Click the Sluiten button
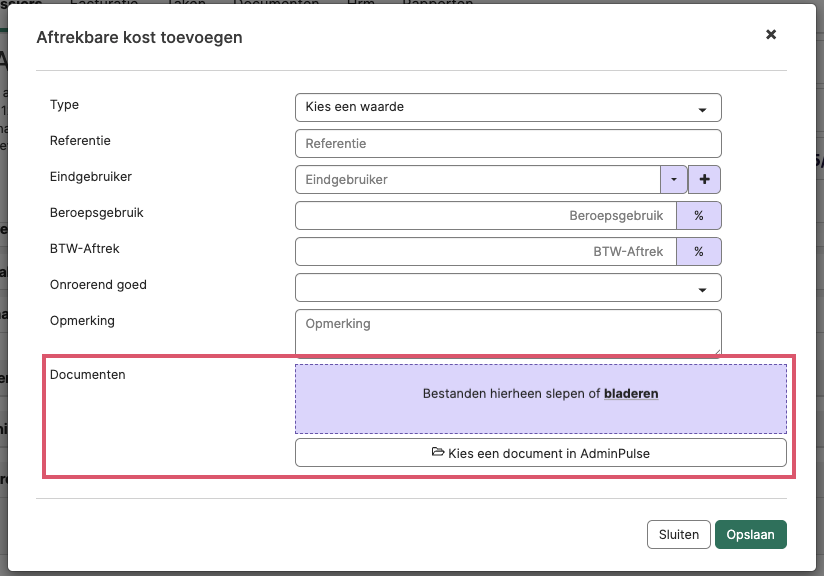Viewport: 824px width, 576px height. [678, 534]
